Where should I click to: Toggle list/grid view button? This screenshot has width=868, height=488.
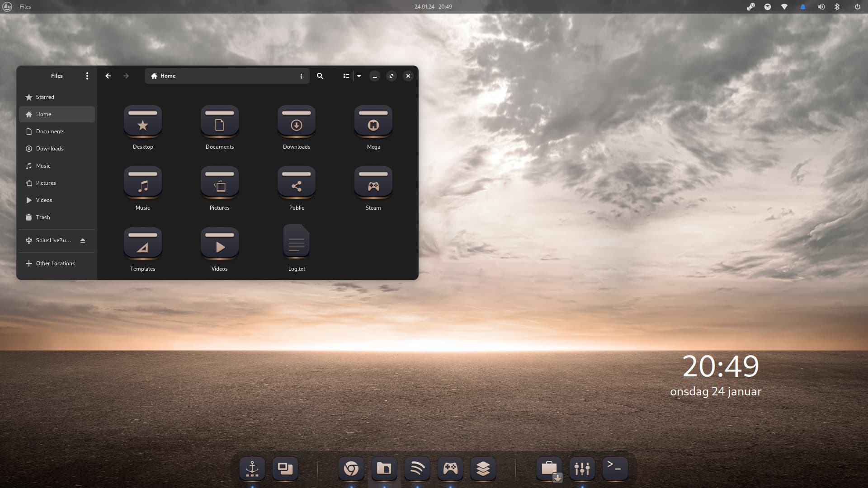pyautogui.click(x=346, y=76)
